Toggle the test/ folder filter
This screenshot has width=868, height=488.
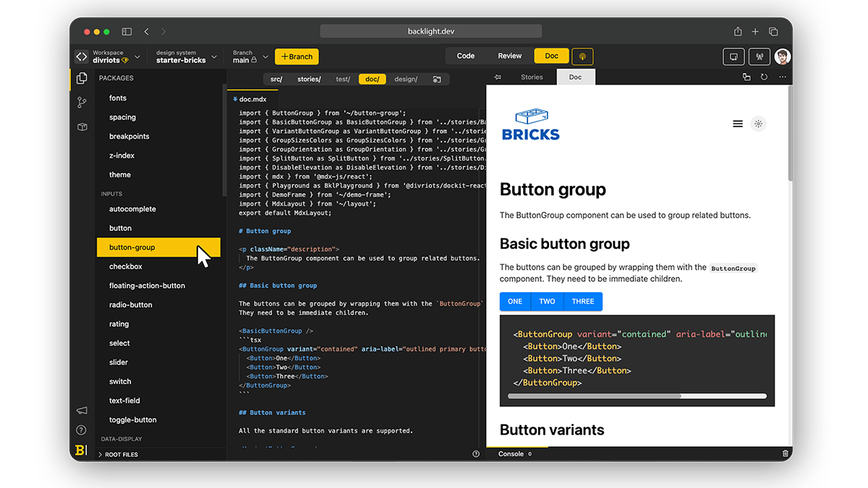point(343,79)
